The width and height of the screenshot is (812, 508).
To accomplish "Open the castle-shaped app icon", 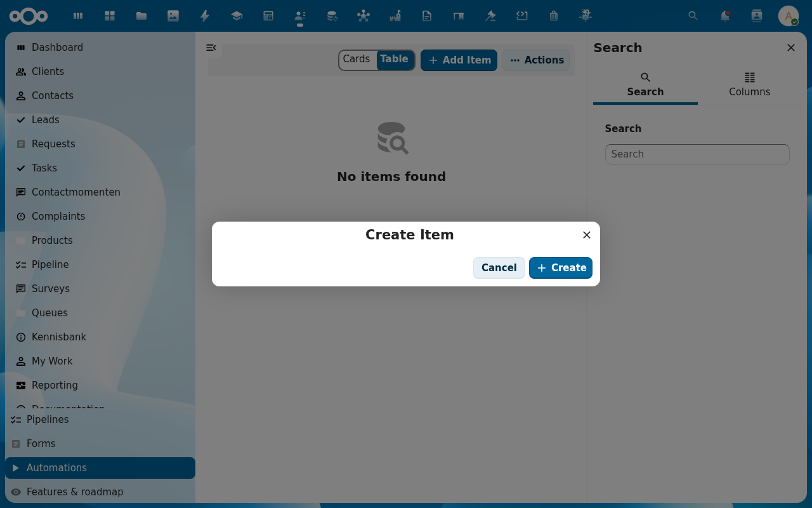I will (395, 16).
